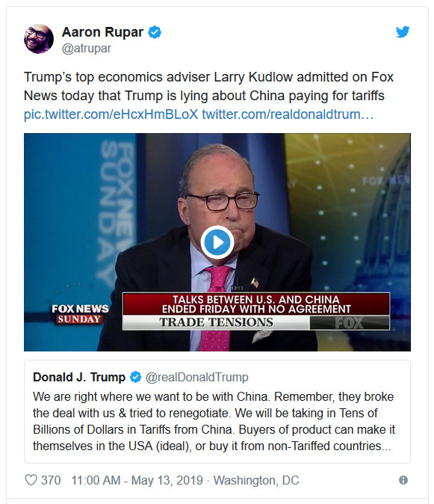Click the Trade Tensions video banner
The height and width of the screenshot is (504, 434).
point(256,311)
